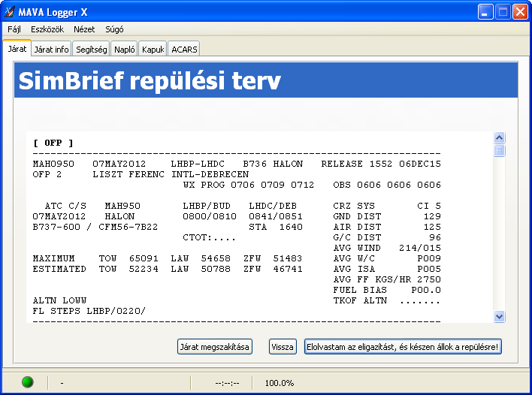Viewport: 532px width, 395px height.
Task: Open the Kapuk tab
Action: pos(153,50)
